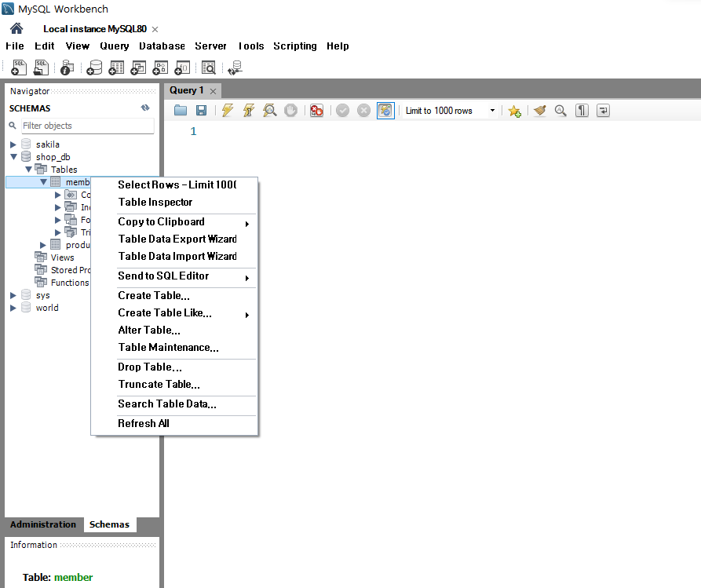Screen dimensions: 701x588
Task: Refresh schemas list icon
Action: point(145,108)
